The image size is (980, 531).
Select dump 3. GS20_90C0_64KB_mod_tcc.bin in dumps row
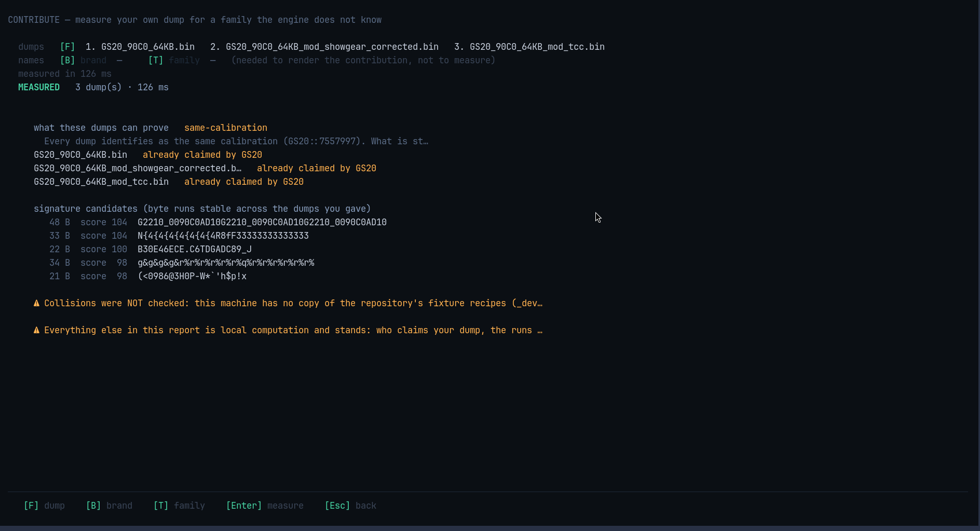(x=529, y=47)
